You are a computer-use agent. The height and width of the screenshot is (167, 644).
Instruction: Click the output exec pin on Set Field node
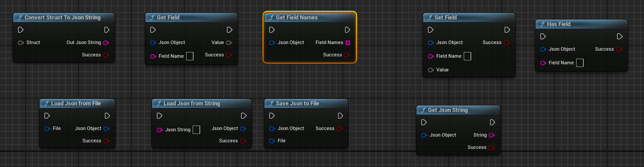click(x=507, y=30)
